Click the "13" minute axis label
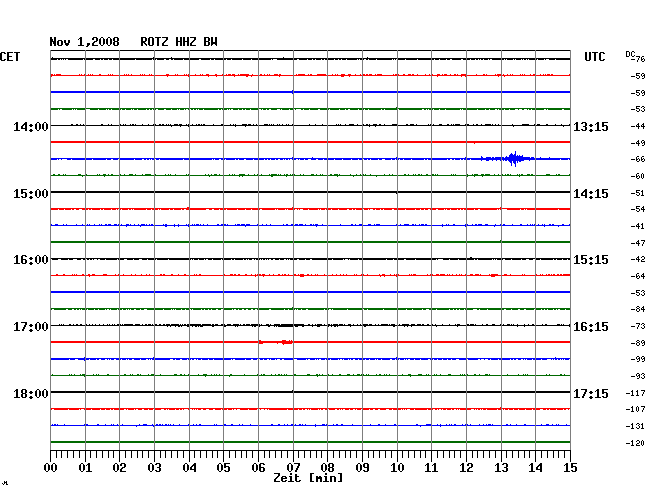Viewport: 650px width, 494px height. (501, 468)
